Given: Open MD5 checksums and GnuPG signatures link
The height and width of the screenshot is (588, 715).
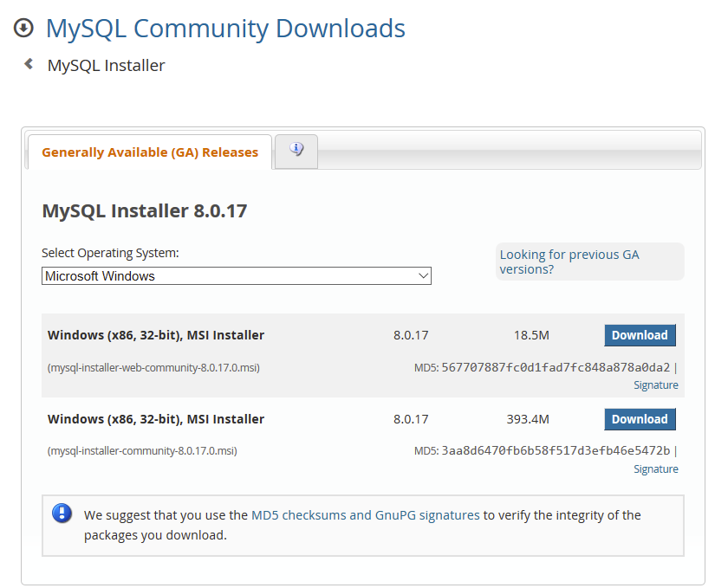Looking at the screenshot, I should click(x=366, y=515).
